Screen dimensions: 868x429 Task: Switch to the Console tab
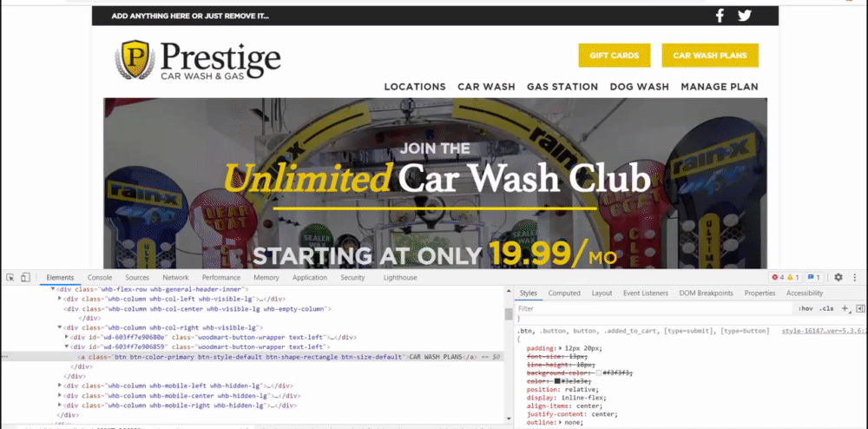100,277
